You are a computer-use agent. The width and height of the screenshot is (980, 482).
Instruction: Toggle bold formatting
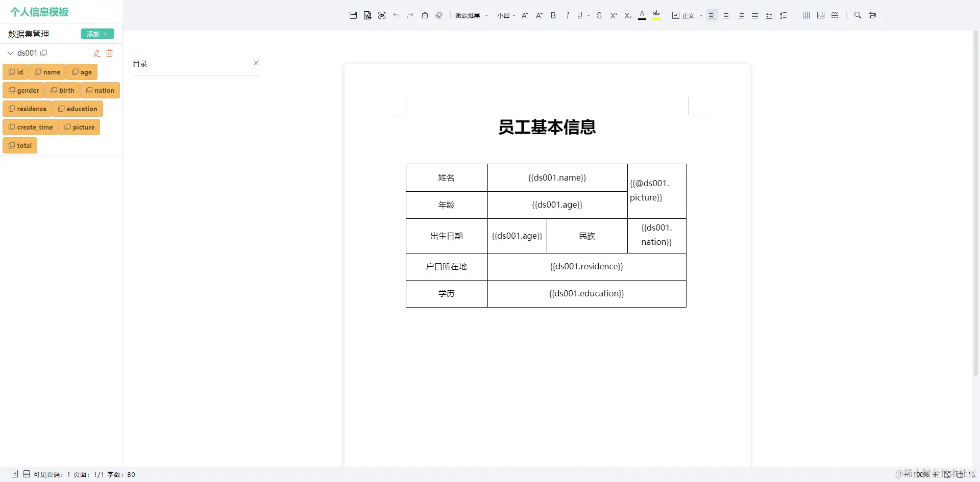pyautogui.click(x=553, y=15)
